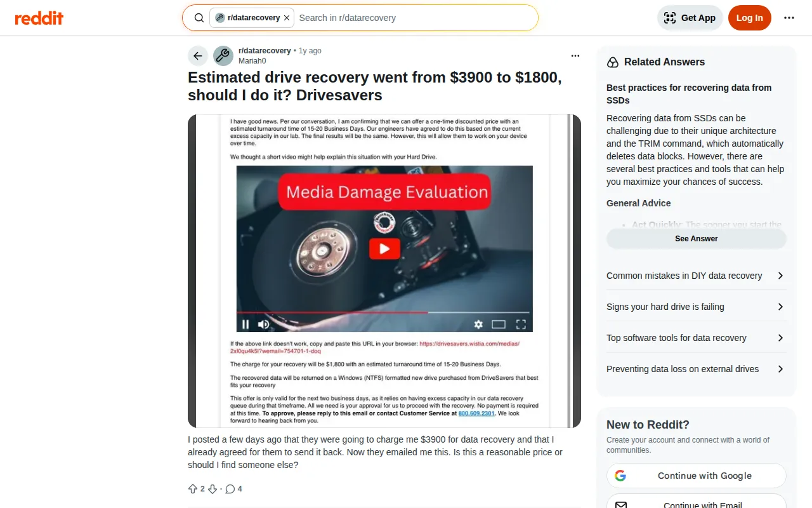Click the search magnifier icon
812x508 pixels.
pyautogui.click(x=199, y=18)
